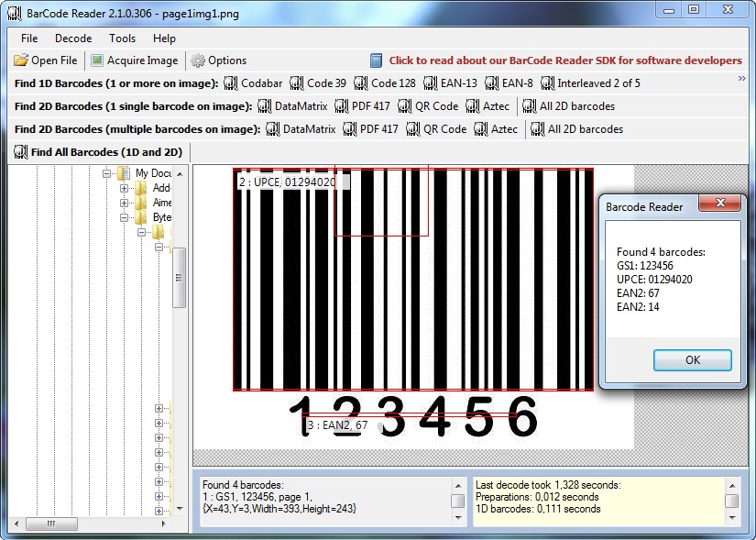
Task: Click 'EAN2: 14' result text
Action: tap(638, 307)
